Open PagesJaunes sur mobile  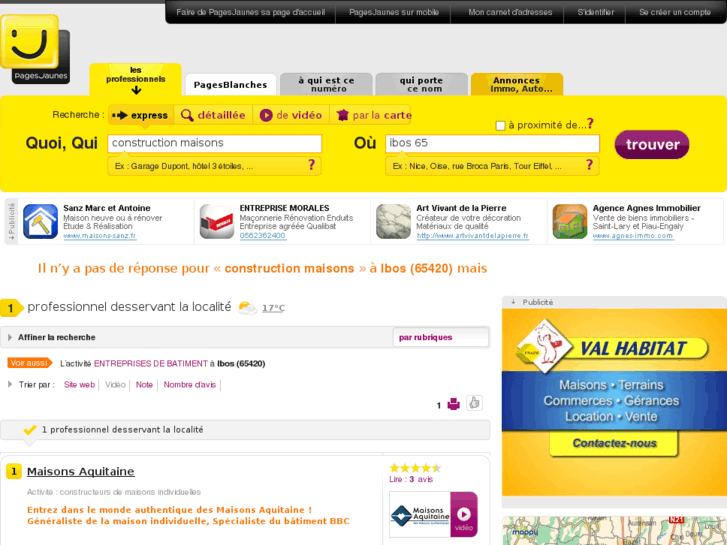click(394, 13)
